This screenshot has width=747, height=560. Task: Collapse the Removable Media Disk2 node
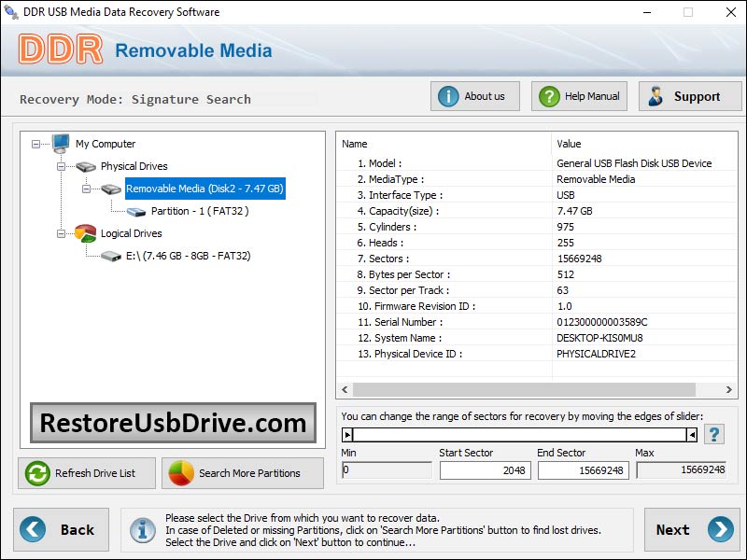(86, 189)
